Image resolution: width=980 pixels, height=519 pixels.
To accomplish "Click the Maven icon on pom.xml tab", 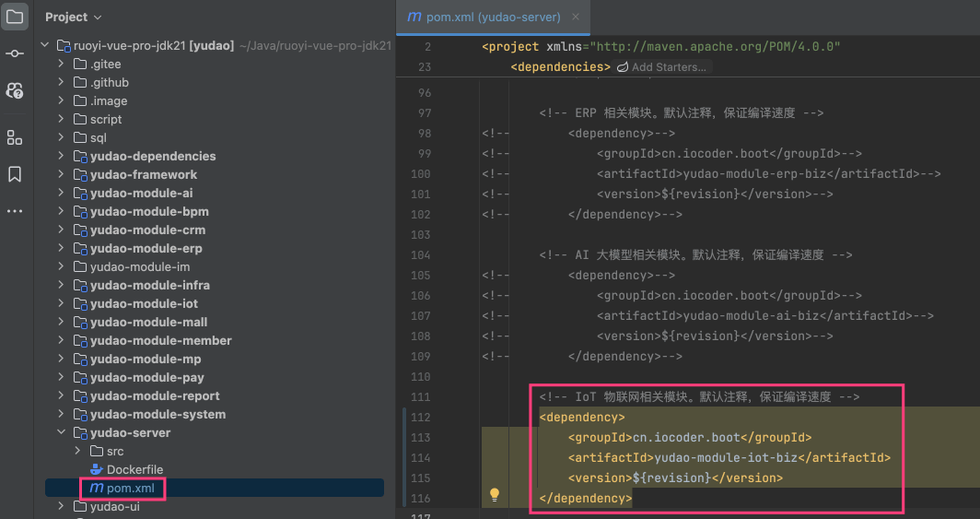I will 414,18.
